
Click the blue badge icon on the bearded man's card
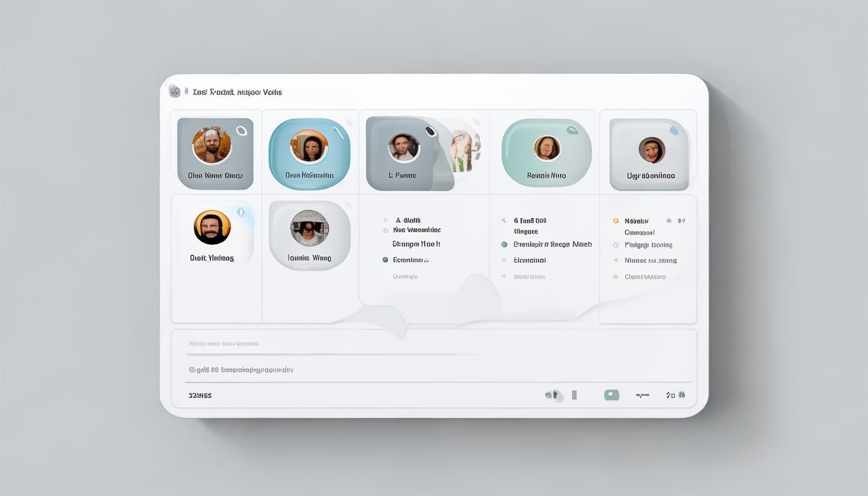coord(242,212)
